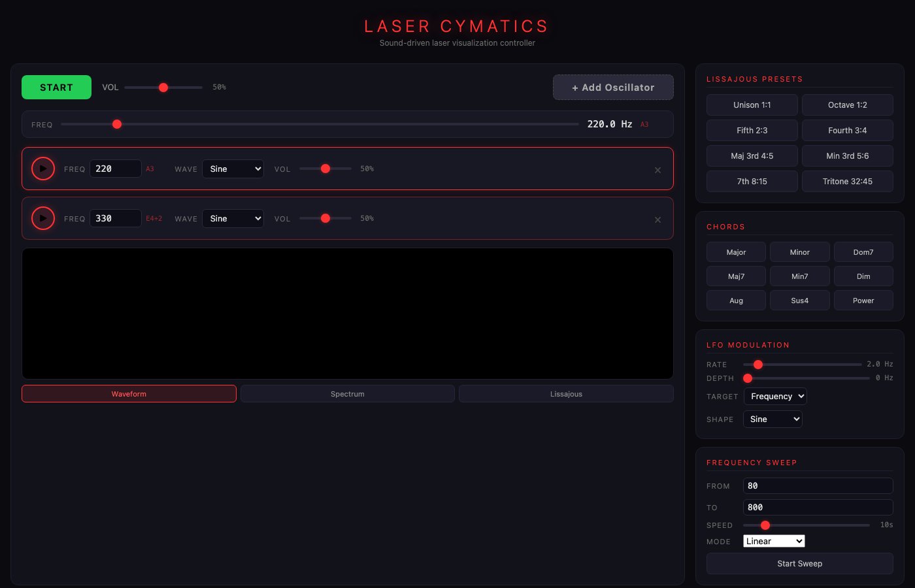This screenshot has width=915, height=588.
Task: Pick the Min7 chord
Action: (x=800, y=276)
